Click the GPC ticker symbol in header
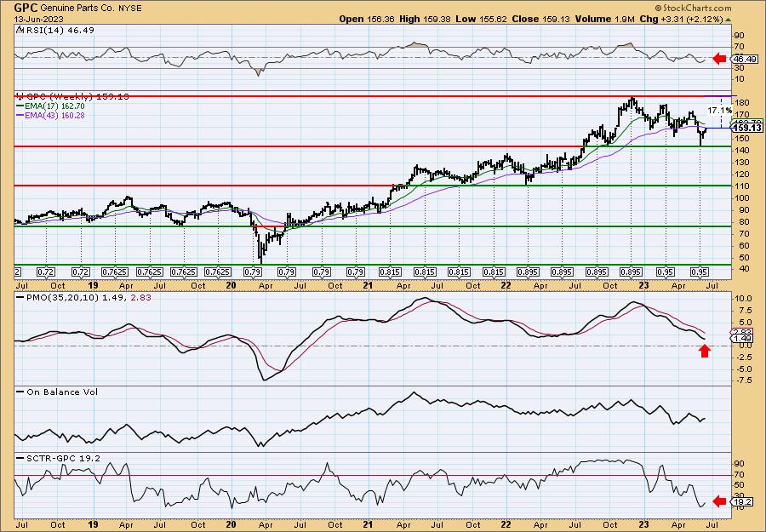The height and width of the screenshot is (532, 766). (x=26, y=8)
